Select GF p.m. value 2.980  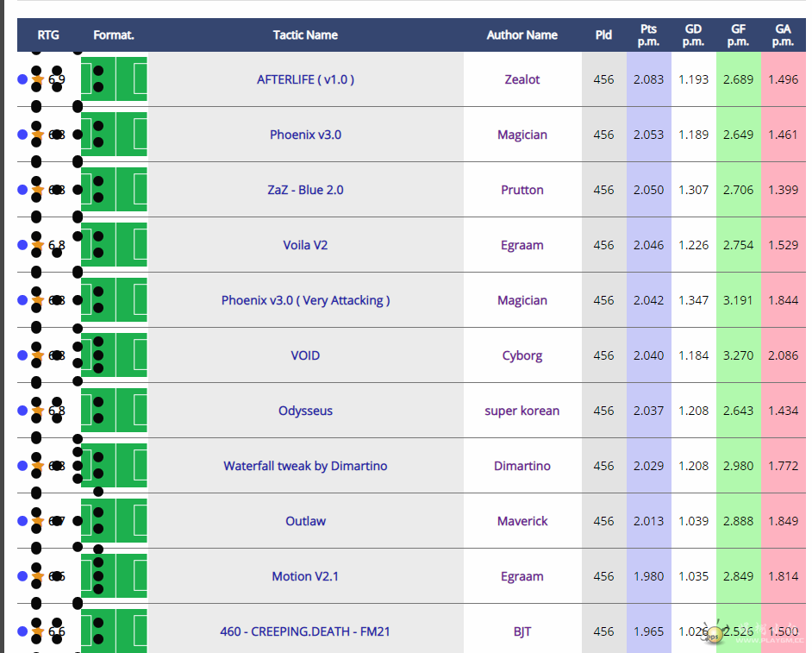[739, 466]
